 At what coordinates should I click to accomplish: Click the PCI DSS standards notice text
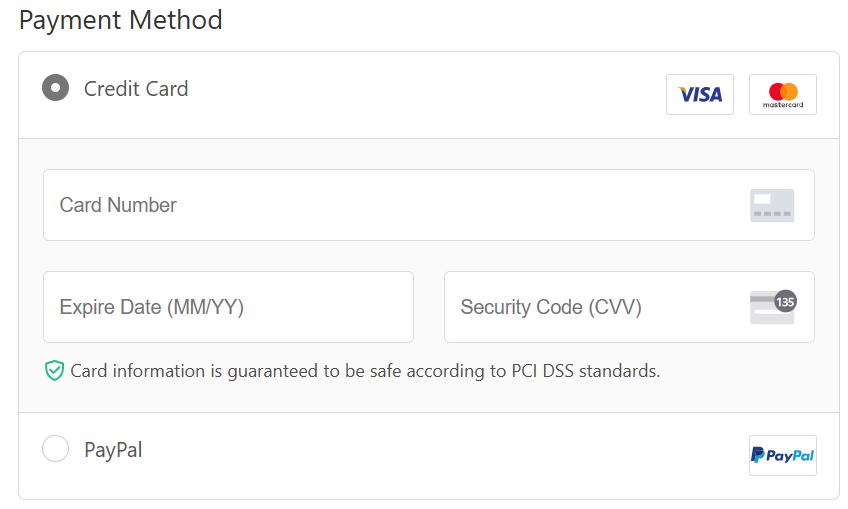pos(365,371)
